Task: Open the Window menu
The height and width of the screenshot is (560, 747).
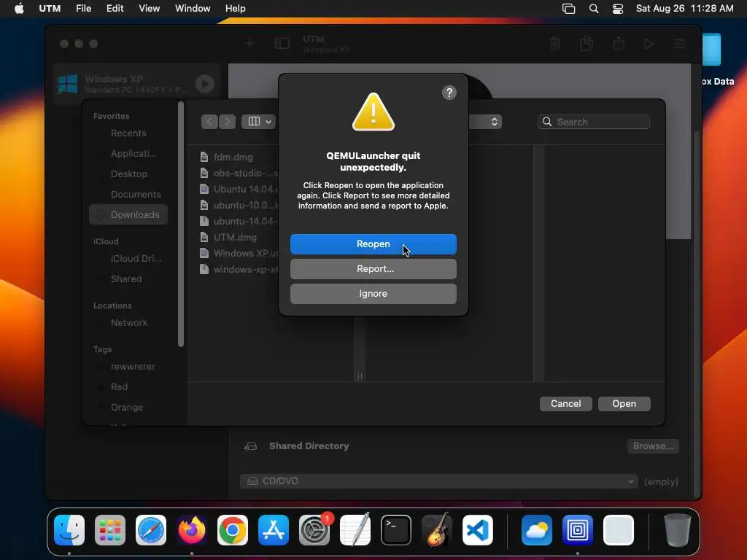Action: tap(193, 8)
